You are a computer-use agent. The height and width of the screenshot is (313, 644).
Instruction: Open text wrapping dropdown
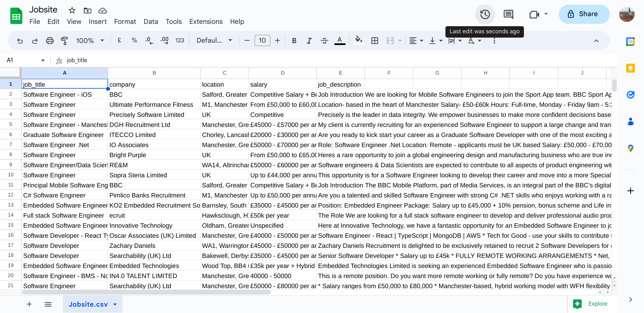point(455,41)
